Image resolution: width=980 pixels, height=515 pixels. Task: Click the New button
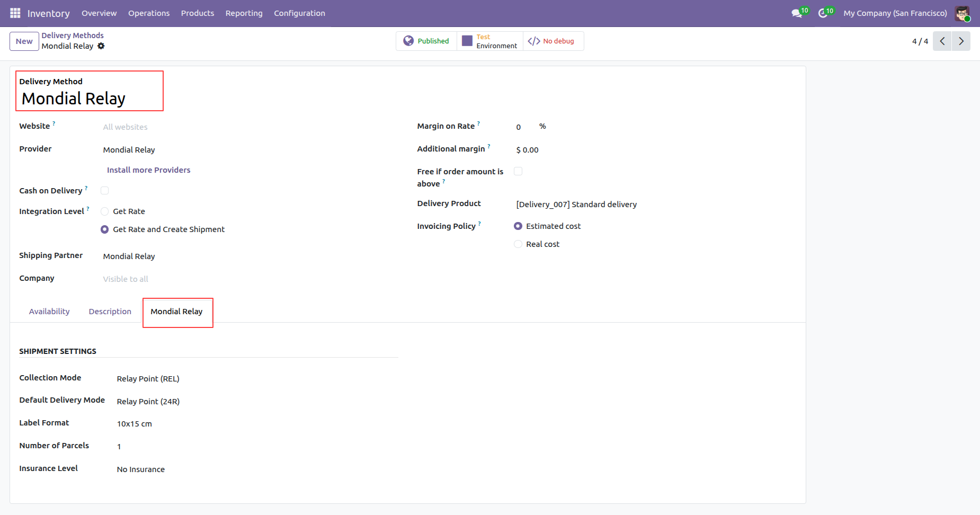tap(24, 41)
